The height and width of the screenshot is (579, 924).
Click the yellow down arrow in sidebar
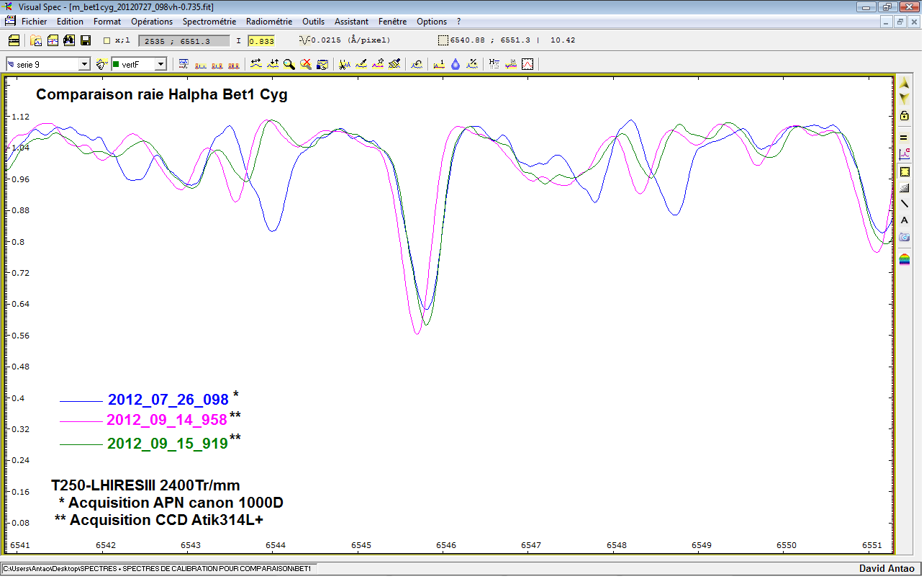[905, 99]
